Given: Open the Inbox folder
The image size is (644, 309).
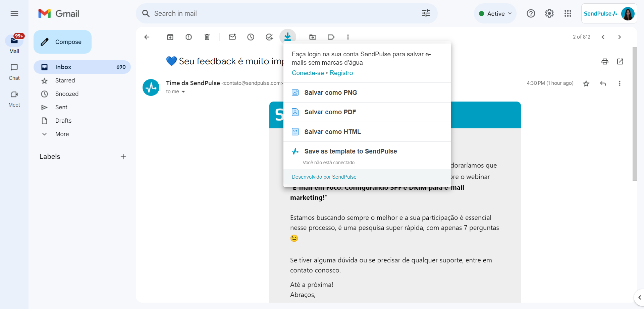Looking at the screenshot, I should (x=82, y=67).
